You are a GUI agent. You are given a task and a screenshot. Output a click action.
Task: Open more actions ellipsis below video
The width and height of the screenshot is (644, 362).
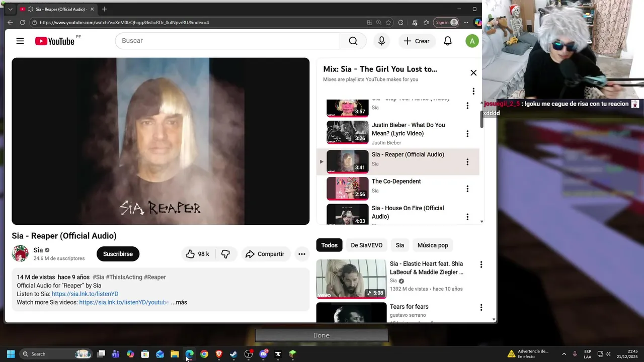302,254
